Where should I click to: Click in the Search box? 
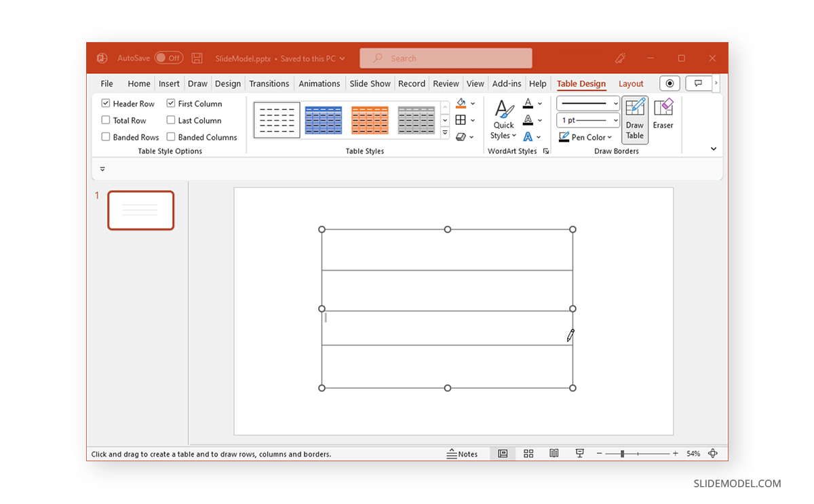[446, 58]
